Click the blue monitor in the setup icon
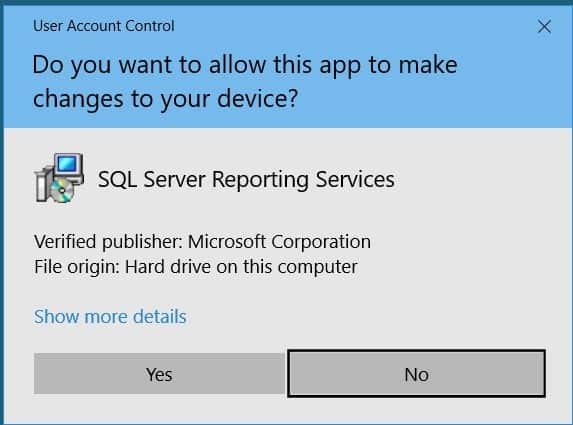573x425 pixels. click(68, 166)
